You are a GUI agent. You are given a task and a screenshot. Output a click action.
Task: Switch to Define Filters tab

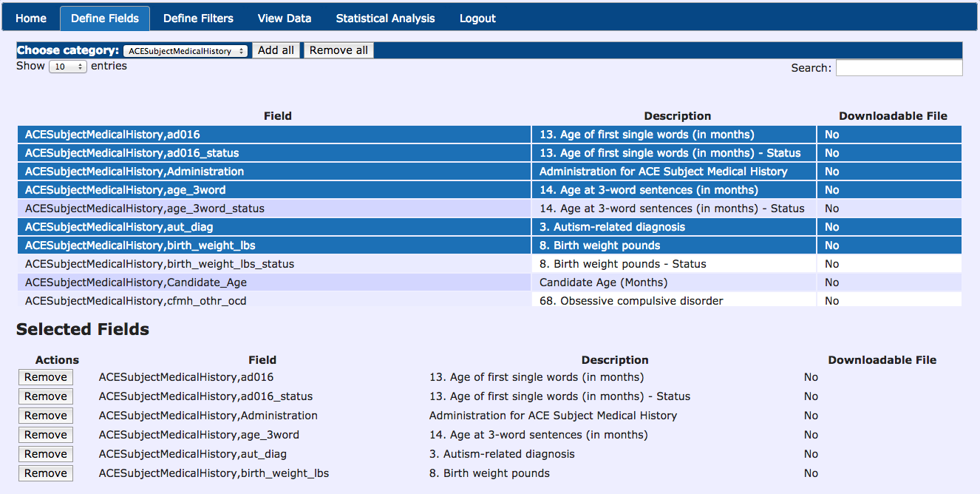(x=198, y=18)
